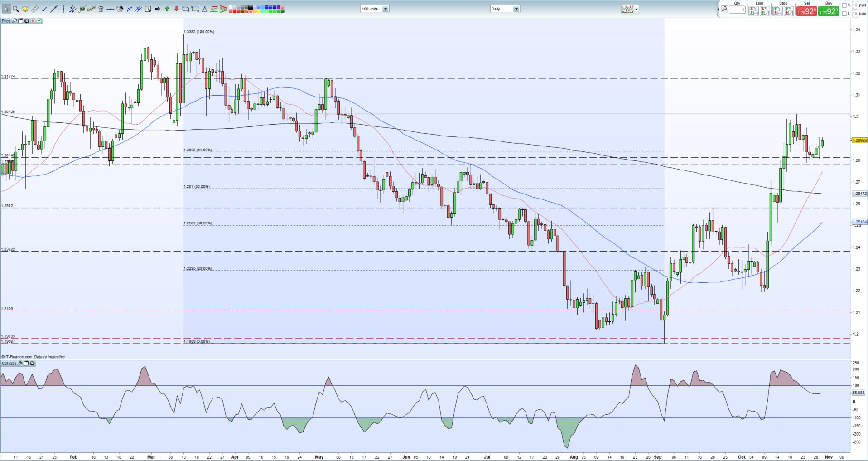Expand the chart style dropdown arrow

637,9
